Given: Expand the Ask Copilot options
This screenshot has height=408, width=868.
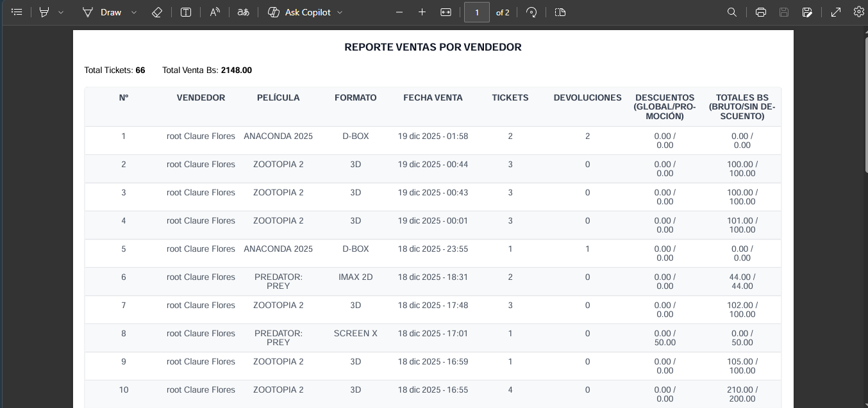Looking at the screenshot, I should coord(341,12).
